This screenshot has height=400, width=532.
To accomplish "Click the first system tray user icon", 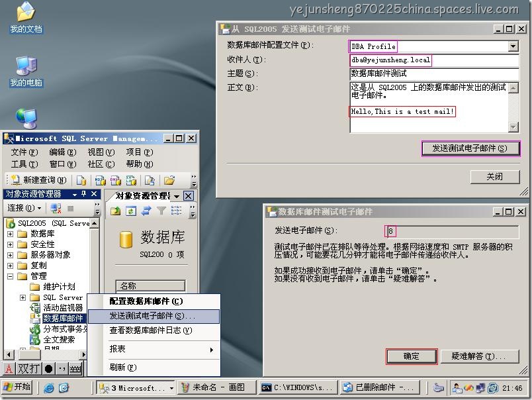I will pyautogui.click(x=457, y=388).
